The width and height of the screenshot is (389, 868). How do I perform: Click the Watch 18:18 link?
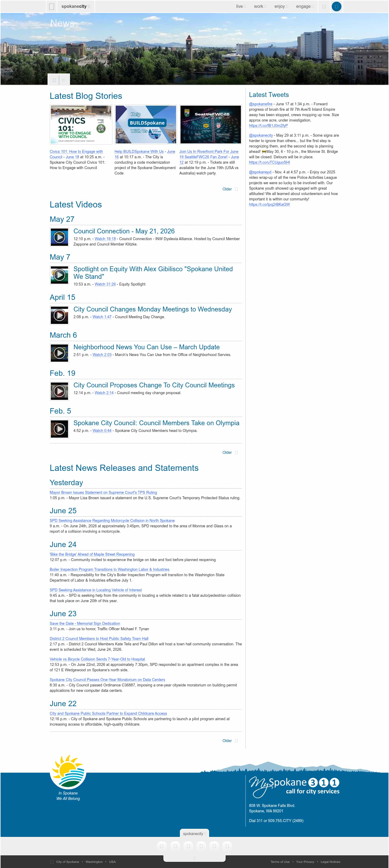coord(105,239)
